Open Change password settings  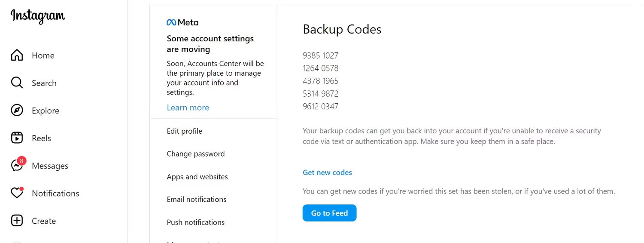pyautogui.click(x=195, y=154)
